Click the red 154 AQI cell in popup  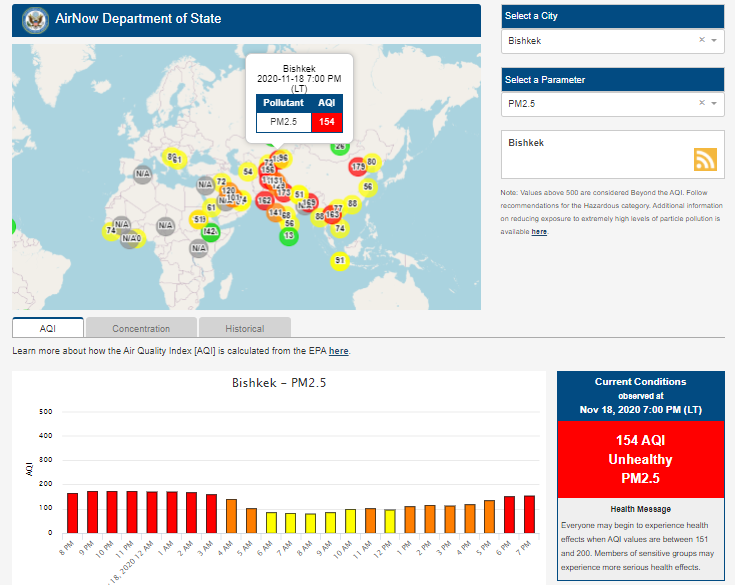pyautogui.click(x=327, y=122)
